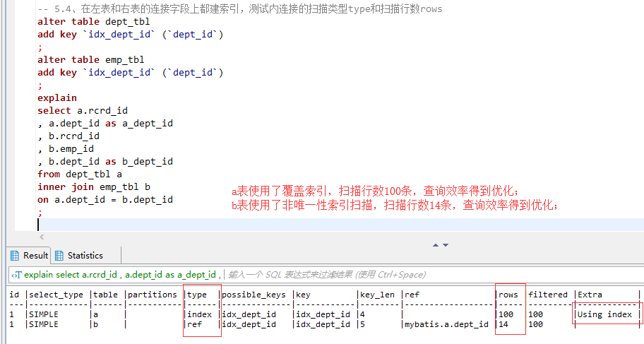644x344 pixels.
Task: Select the 'b' table cell
Action: coord(95,324)
